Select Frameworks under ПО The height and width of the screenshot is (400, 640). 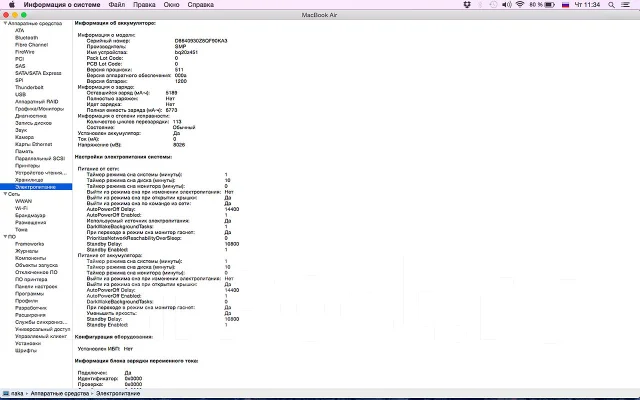(x=29, y=244)
